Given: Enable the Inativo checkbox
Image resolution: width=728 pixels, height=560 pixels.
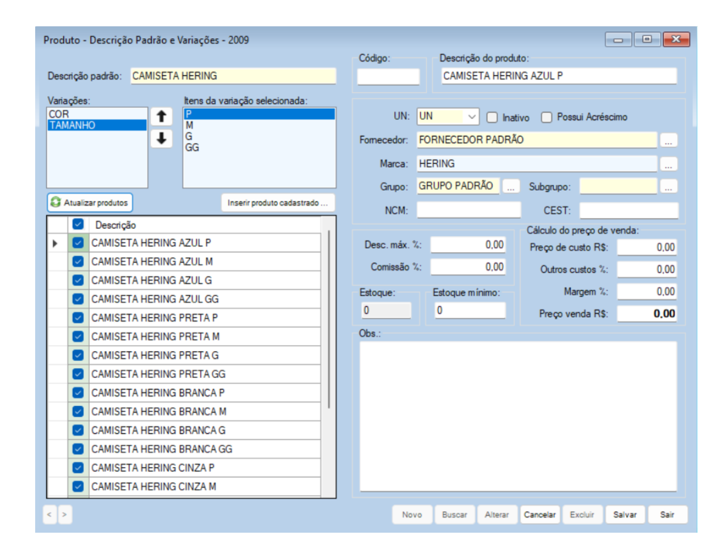Looking at the screenshot, I should click(493, 117).
